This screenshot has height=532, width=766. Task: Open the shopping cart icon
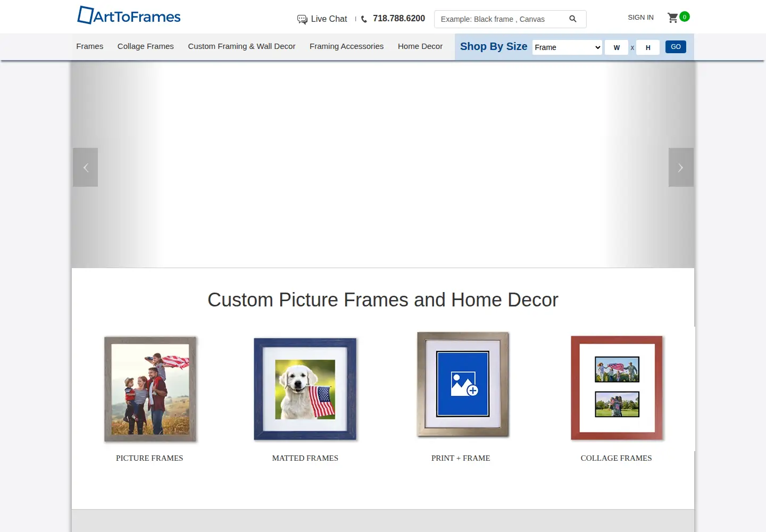pos(673,18)
